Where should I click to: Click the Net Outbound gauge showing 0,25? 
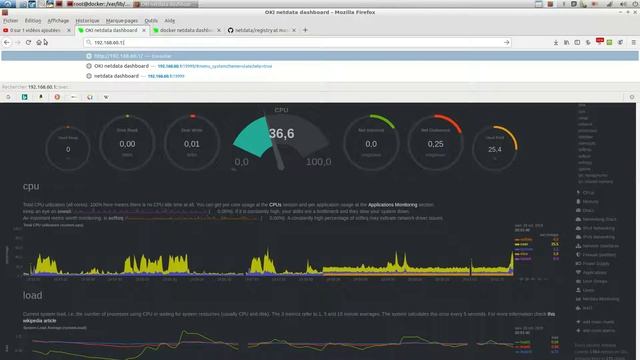(x=436, y=143)
